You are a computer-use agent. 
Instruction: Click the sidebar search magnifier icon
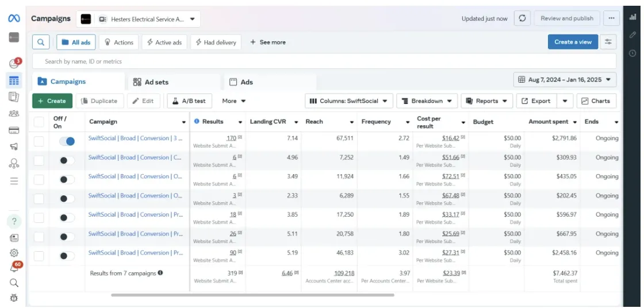[14, 283]
